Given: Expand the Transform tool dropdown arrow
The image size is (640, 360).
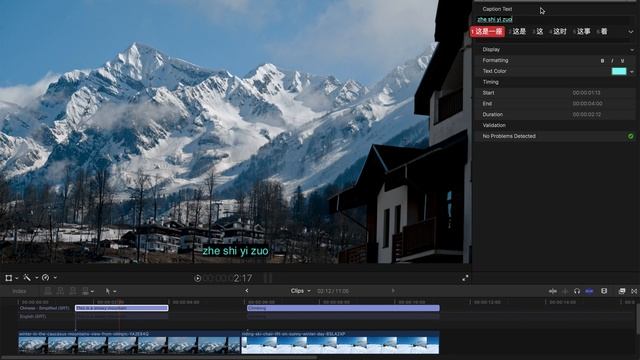Looking at the screenshot, I should [17, 278].
